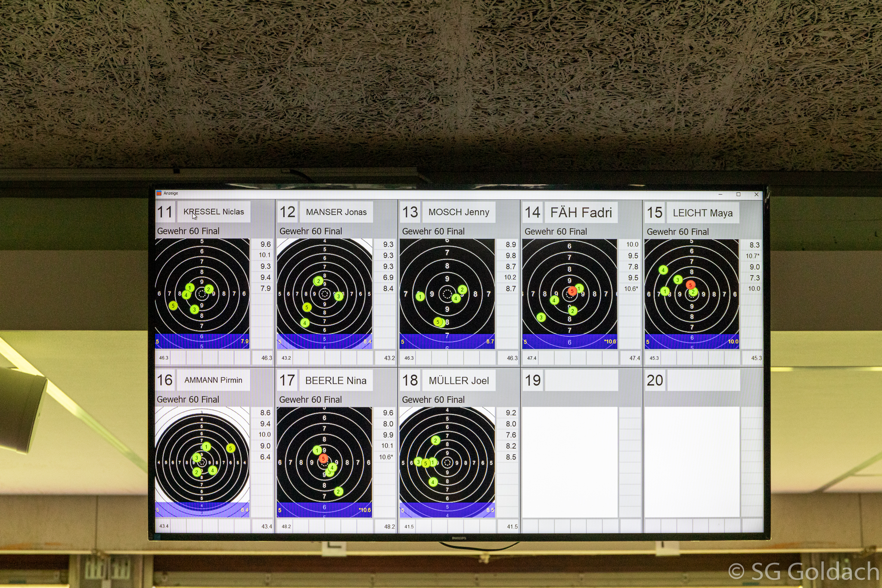Click green shot 3 marker on lane 14 target

point(541,317)
